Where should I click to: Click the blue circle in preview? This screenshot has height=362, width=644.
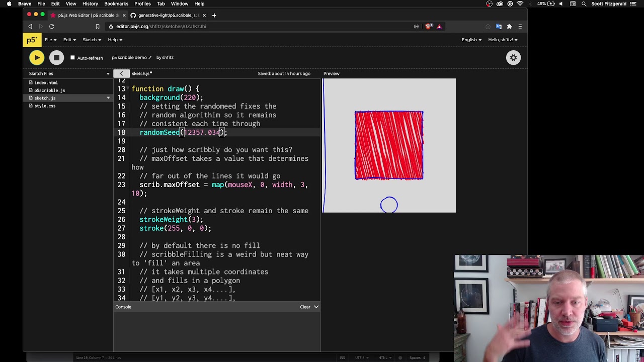389,205
